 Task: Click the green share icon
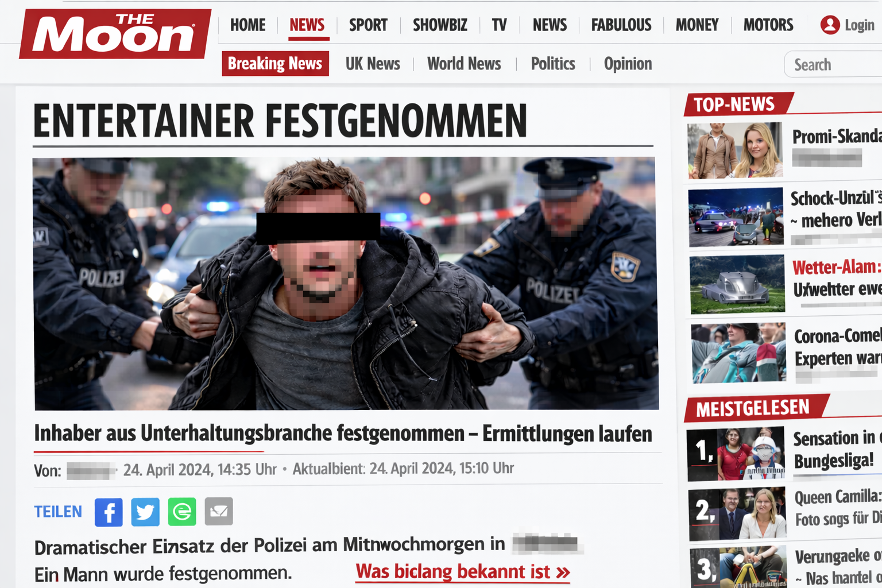pos(182,512)
